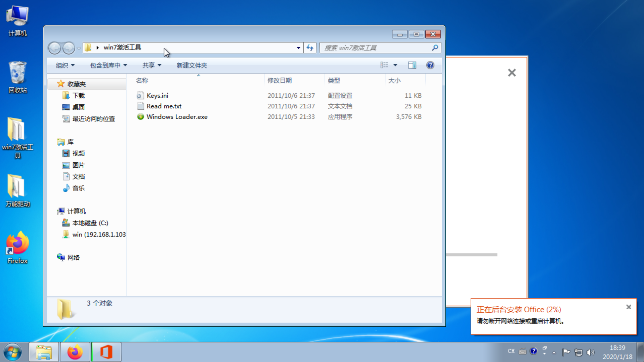Open 下载 in the navigation pane
The image size is (644, 362).
point(79,96)
